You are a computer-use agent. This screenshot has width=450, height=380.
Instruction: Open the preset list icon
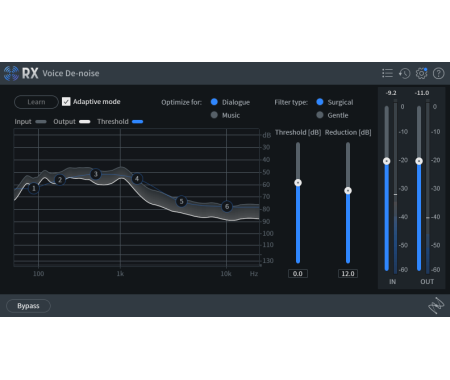[387, 73]
